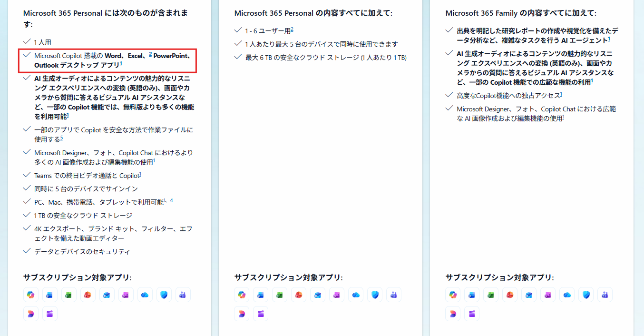Open footnote 1 after "Outlook デスクトップ アプリ"
The image size is (644, 336).
121,63
